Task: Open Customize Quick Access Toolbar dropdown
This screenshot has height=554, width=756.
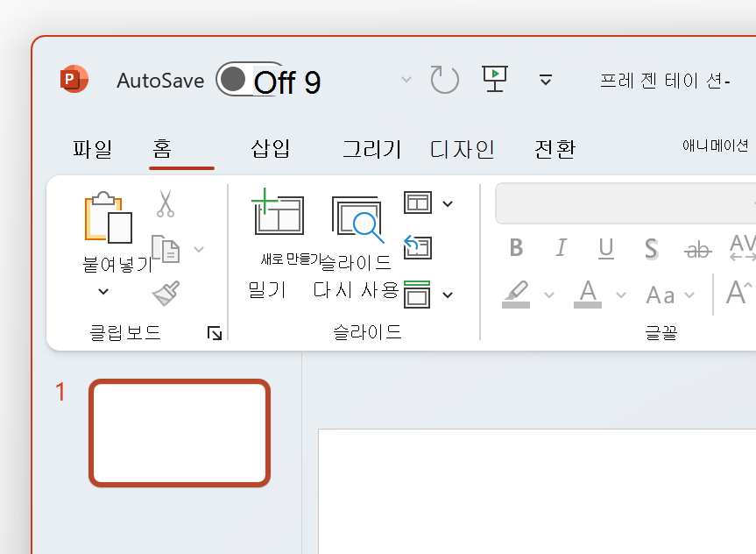Action: (545, 80)
